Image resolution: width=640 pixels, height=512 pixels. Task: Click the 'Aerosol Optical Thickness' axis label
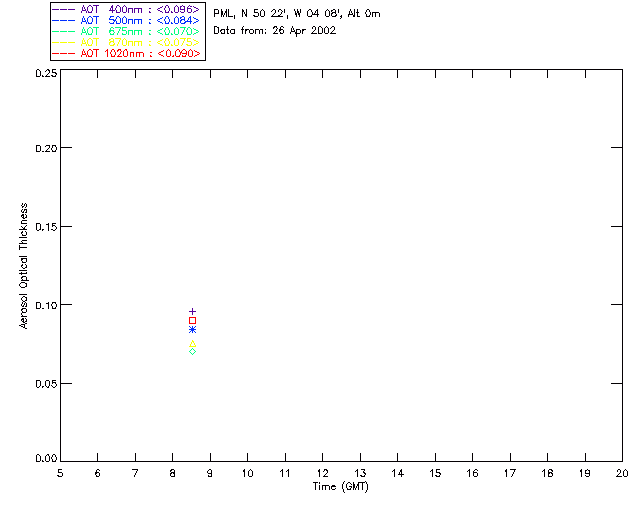24,265
